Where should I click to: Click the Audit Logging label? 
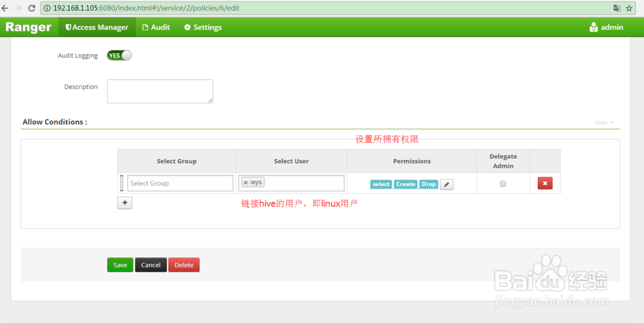pos(78,55)
